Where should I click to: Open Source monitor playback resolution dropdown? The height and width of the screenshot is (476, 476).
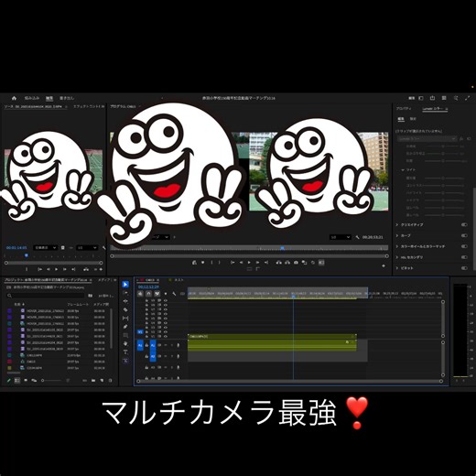(x=87, y=248)
